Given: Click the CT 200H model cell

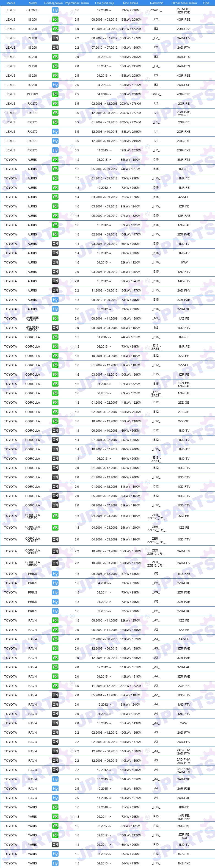Looking at the screenshot, I should coord(32,10).
